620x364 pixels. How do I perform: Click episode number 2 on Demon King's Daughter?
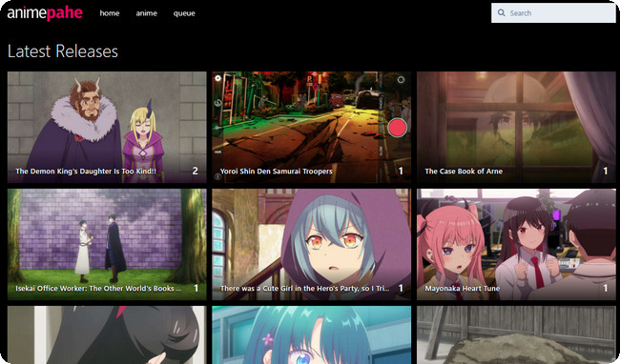pyautogui.click(x=195, y=171)
